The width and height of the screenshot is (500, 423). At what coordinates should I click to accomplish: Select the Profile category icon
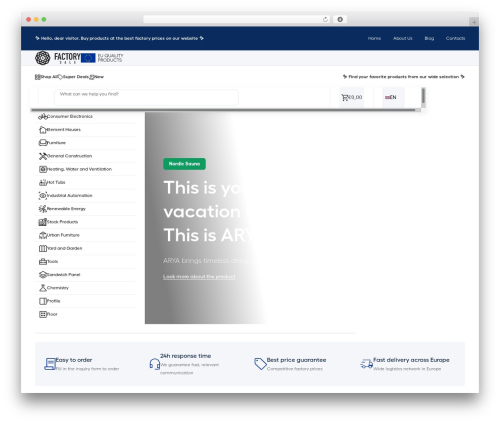(x=43, y=301)
